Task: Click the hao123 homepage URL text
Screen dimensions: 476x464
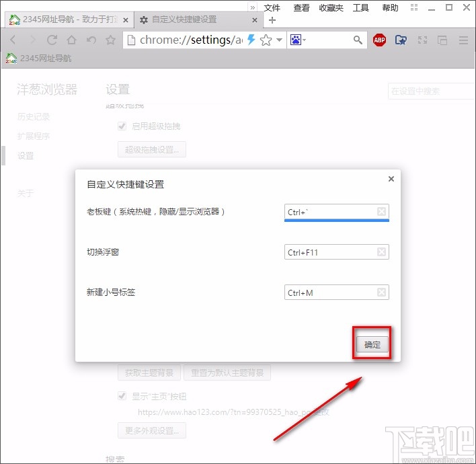Action: (225, 412)
